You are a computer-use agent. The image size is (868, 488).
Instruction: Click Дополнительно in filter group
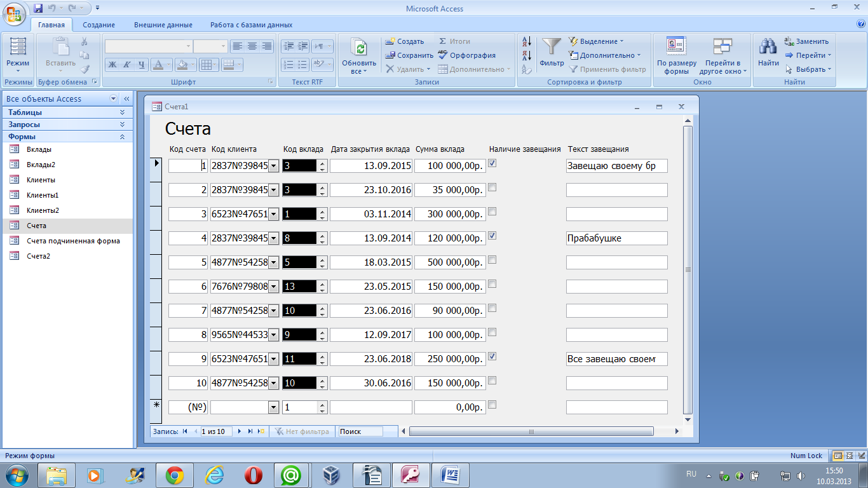(605, 55)
